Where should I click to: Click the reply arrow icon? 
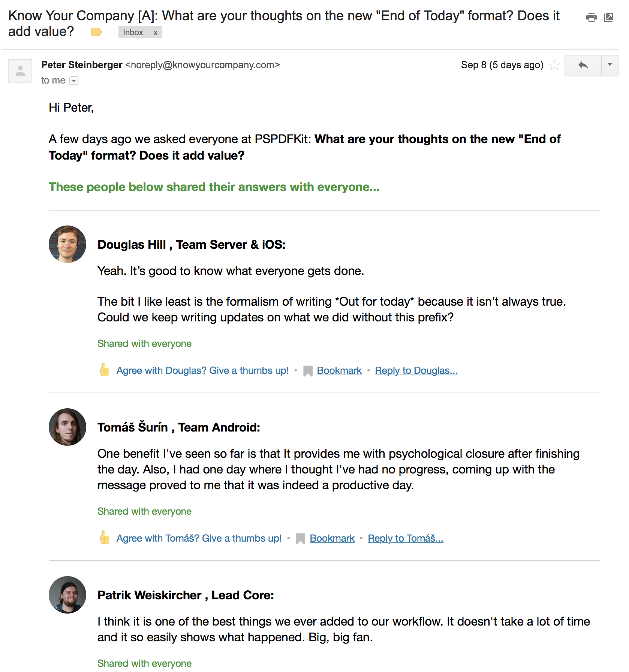[583, 65]
